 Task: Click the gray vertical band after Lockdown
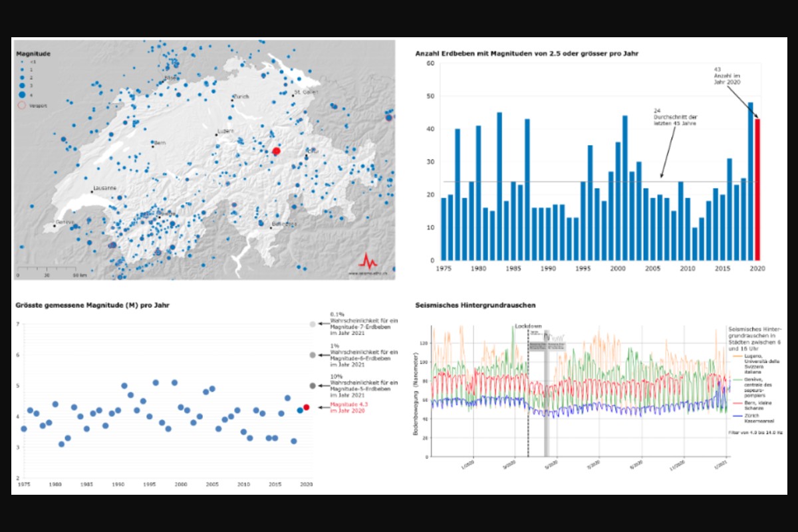point(547,392)
